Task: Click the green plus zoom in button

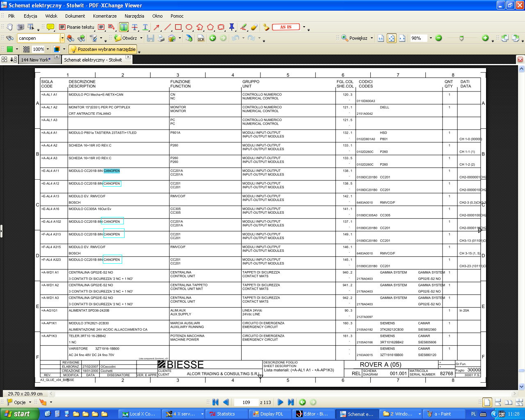Action: [x=485, y=38]
